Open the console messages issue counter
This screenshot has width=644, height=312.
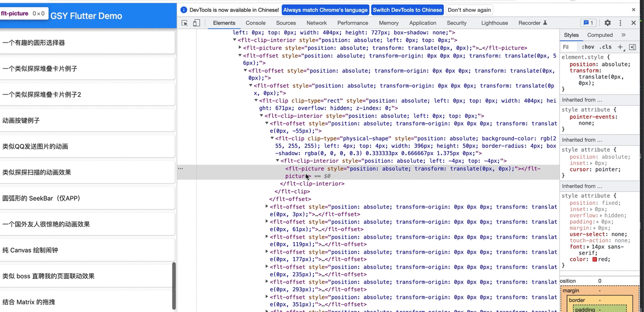pos(588,23)
